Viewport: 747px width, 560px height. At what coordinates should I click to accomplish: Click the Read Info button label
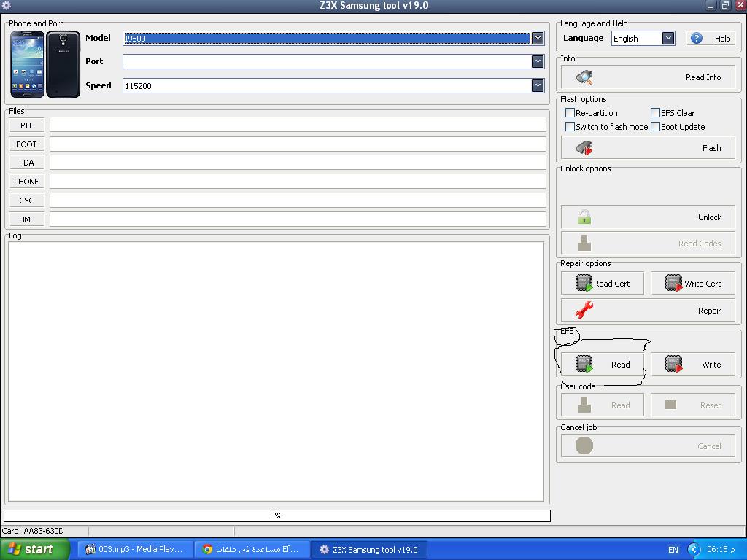(x=703, y=77)
